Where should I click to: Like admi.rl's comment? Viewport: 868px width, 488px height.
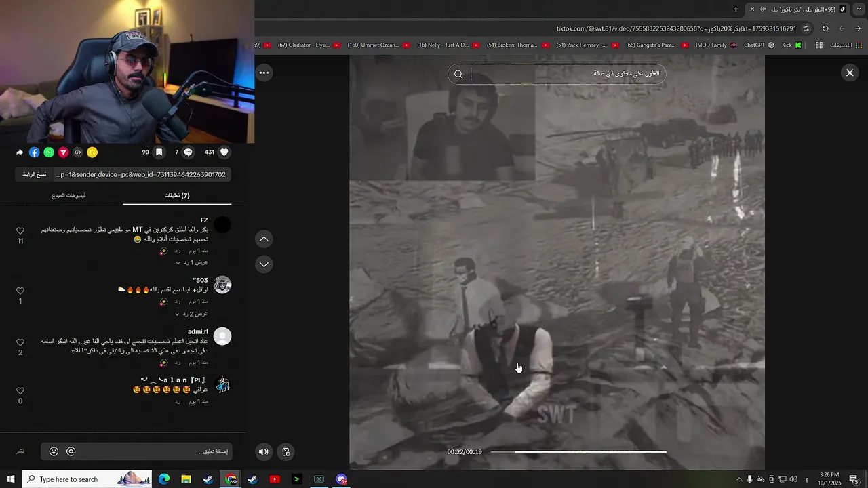tap(20, 342)
